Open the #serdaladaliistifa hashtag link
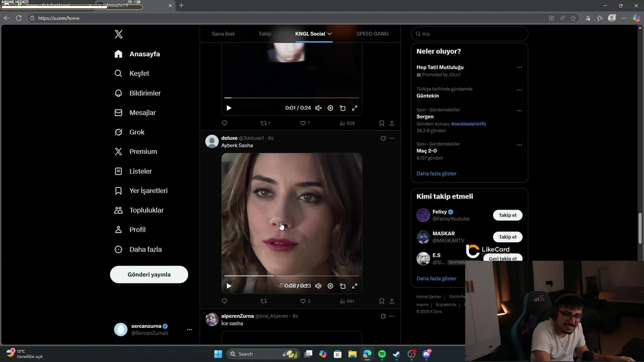This screenshot has height=362, width=644. (x=468, y=124)
